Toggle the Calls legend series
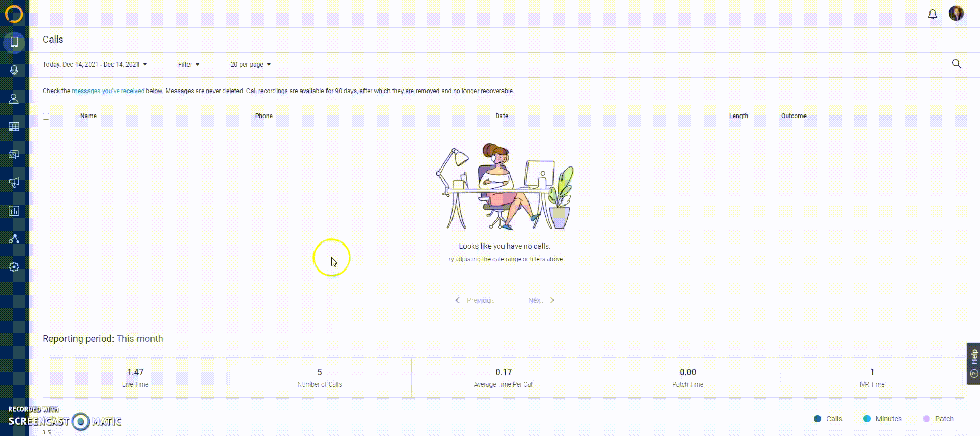Screen dimensions: 980x436 828,419
